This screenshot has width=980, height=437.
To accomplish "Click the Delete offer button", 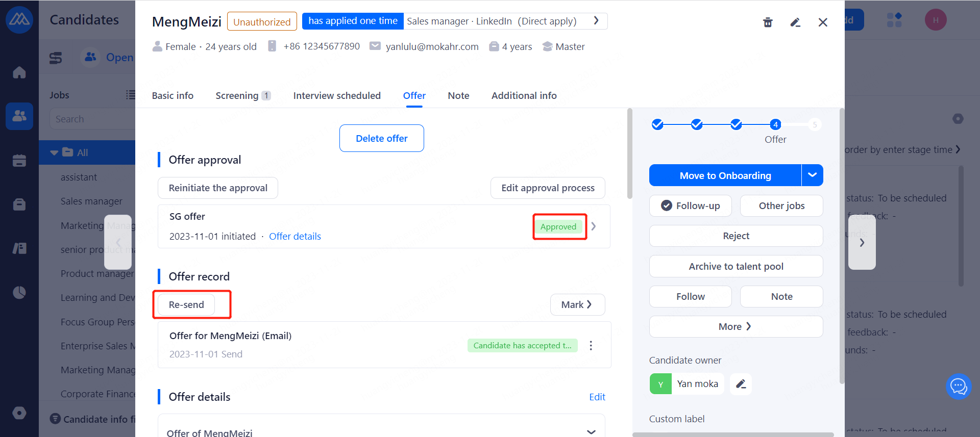I will pyautogui.click(x=381, y=138).
